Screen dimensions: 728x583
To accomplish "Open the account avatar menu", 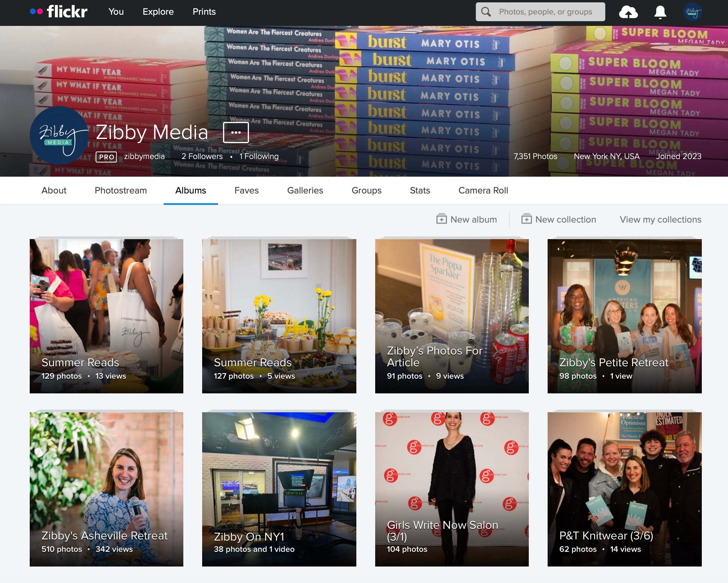I will (692, 12).
